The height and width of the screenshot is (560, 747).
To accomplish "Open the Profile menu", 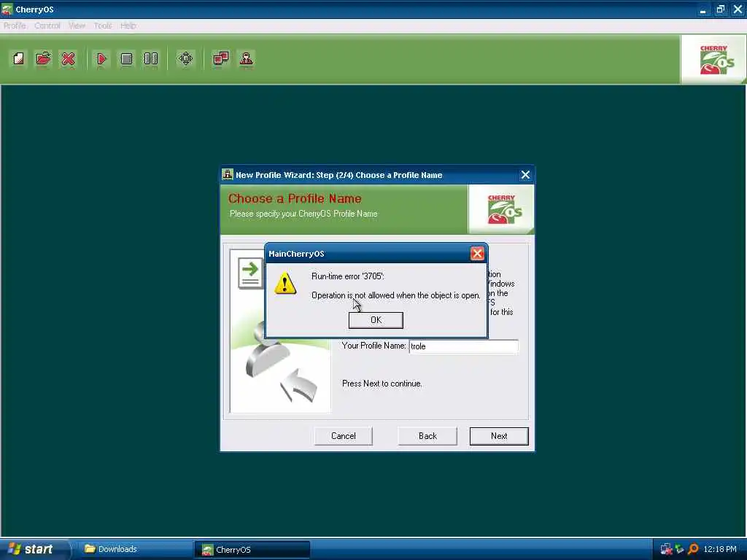I will click(15, 26).
